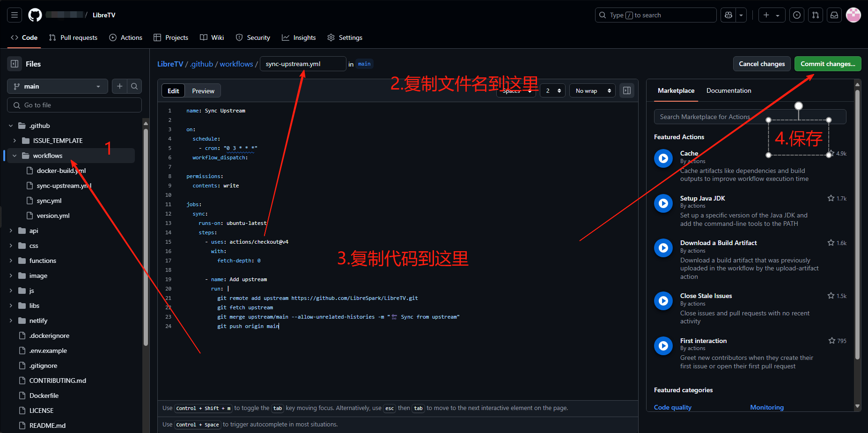Open the indent size dropdown

click(x=553, y=90)
